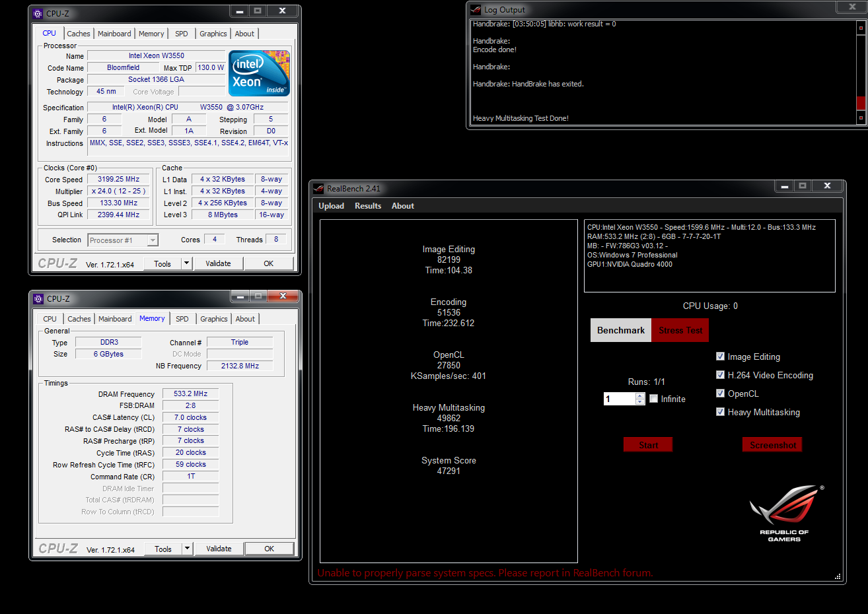Toggle the Image Editing checkbox
This screenshot has height=614, width=868.
pyautogui.click(x=720, y=357)
